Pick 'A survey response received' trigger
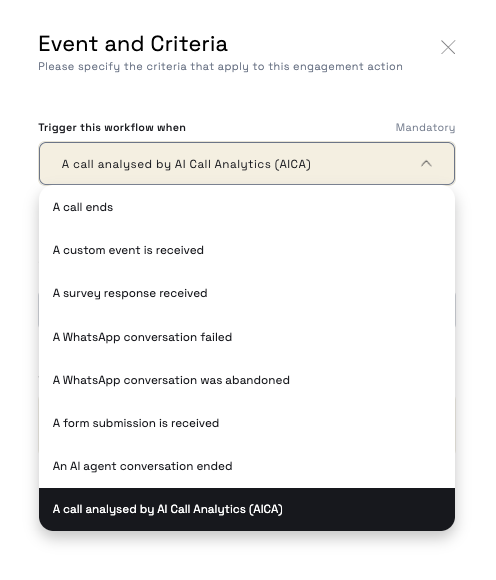 [247, 293]
